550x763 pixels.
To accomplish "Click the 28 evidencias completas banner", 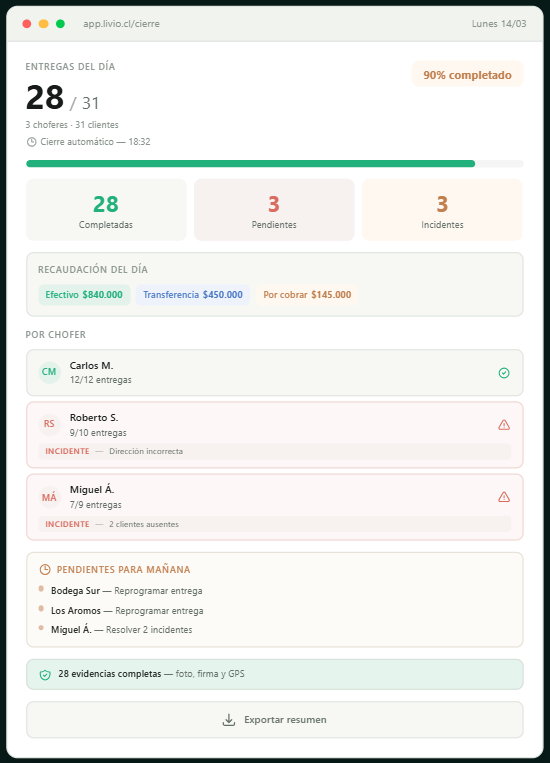I will [x=275, y=674].
